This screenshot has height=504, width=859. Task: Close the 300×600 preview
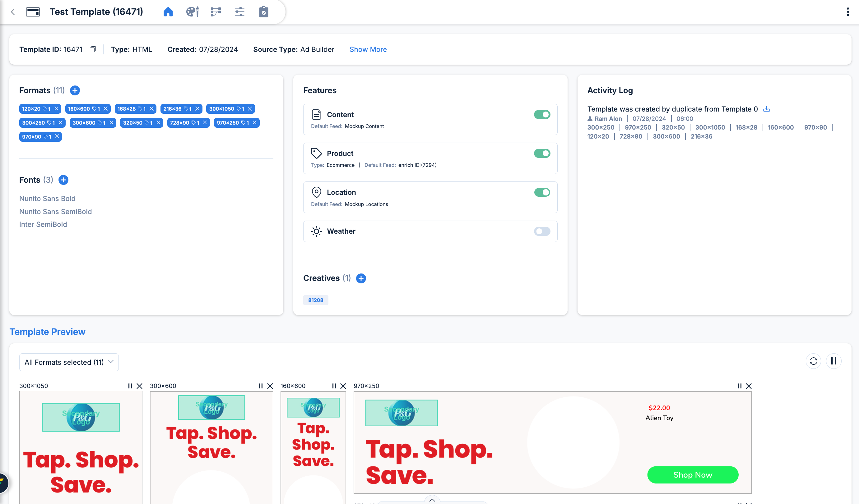tap(270, 386)
